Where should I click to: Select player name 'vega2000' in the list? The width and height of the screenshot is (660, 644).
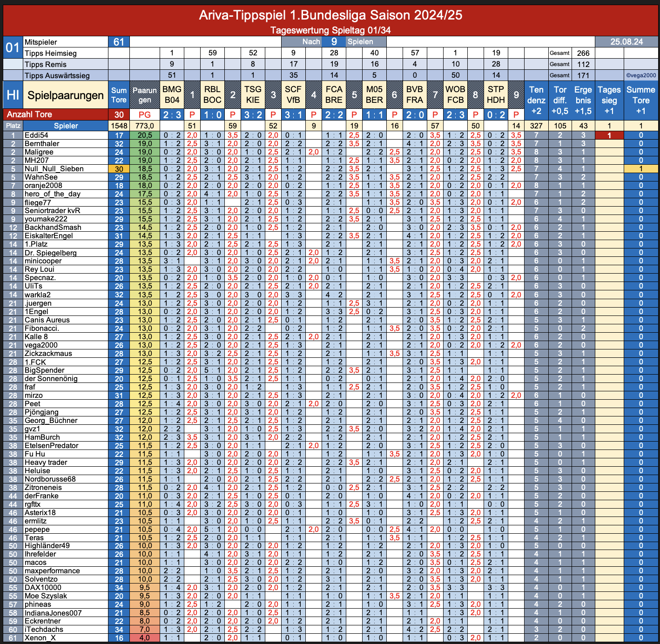[41, 345]
